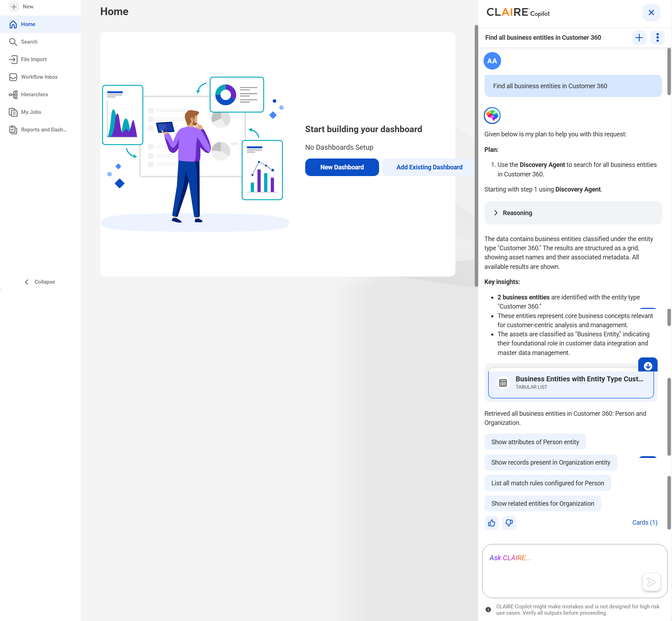Click the Home icon in the sidebar

(x=13, y=24)
